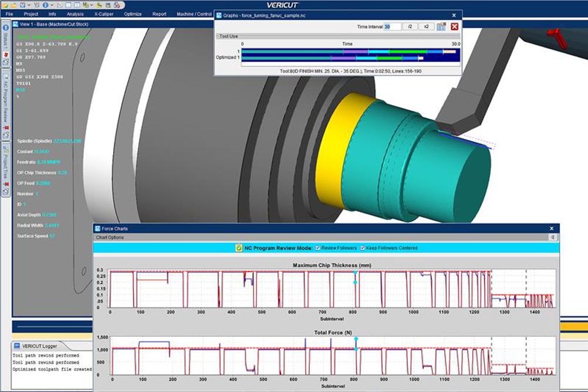
Task: Click the Graphs window title icon
Action: (x=219, y=15)
